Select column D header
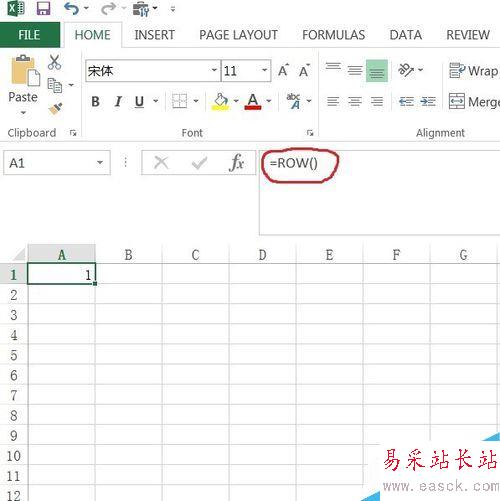Screen dimensions: 500x501 (262, 254)
